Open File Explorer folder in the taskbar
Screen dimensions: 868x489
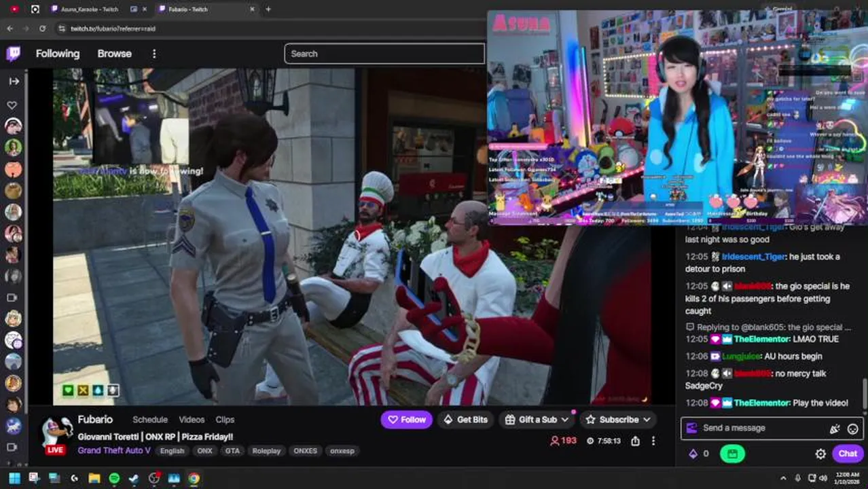point(94,479)
